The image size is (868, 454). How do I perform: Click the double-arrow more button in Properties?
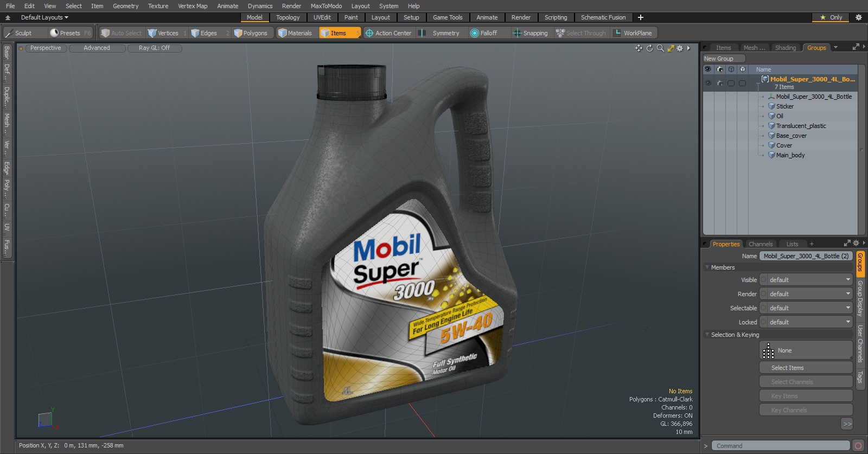tap(847, 424)
